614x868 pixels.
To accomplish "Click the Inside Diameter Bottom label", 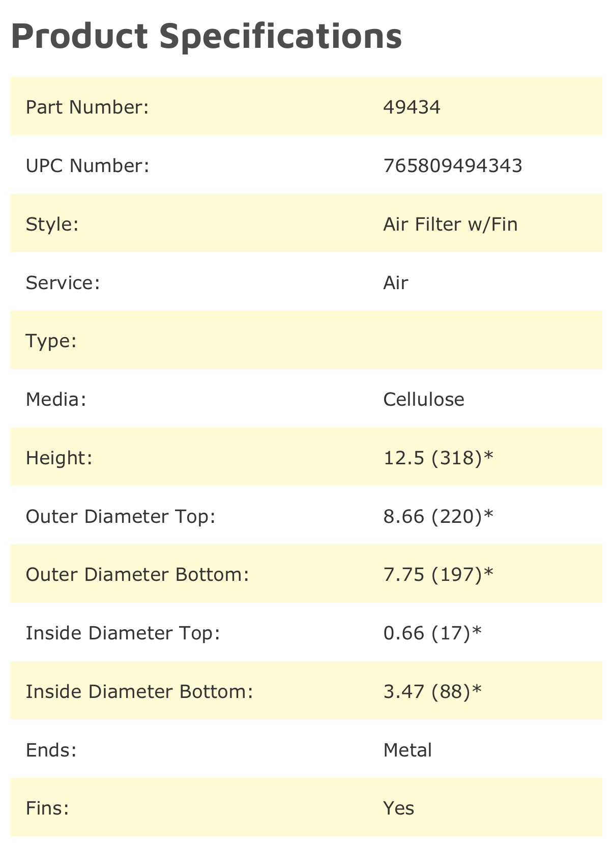I will tap(139, 692).
